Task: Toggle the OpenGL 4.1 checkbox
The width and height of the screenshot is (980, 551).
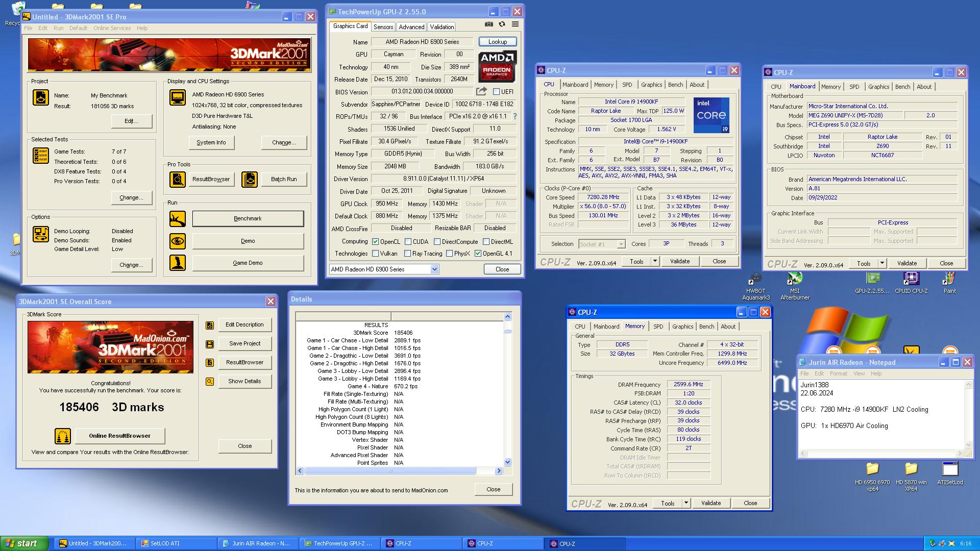Action: point(478,254)
